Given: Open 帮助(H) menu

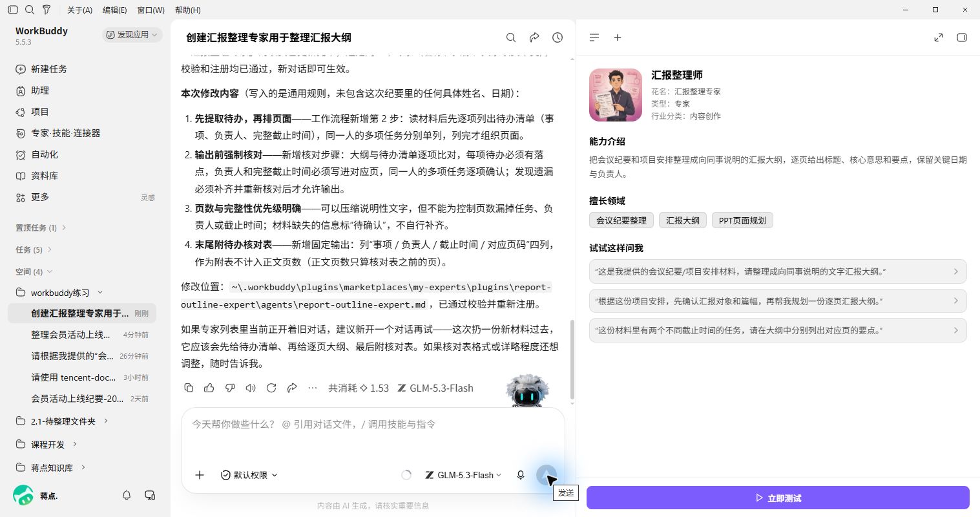Looking at the screenshot, I should tap(187, 10).
